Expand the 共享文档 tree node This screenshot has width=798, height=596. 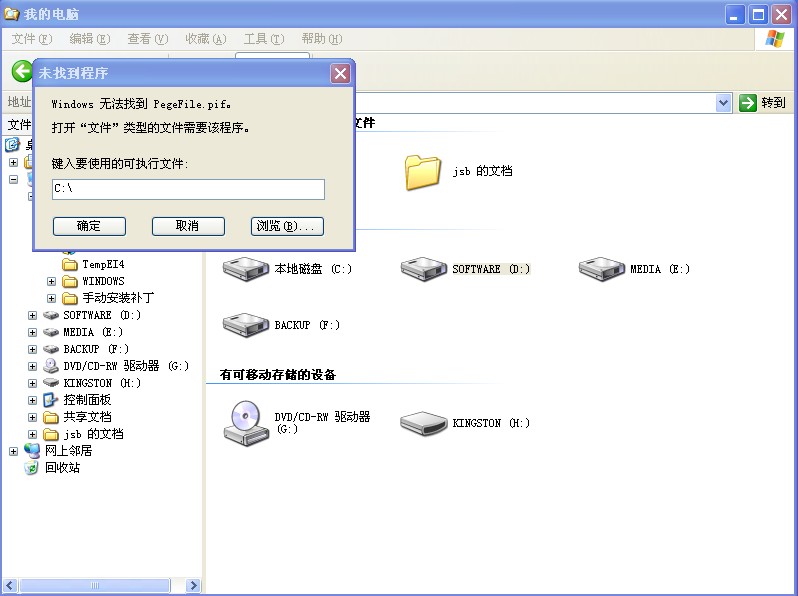point(32,417)
